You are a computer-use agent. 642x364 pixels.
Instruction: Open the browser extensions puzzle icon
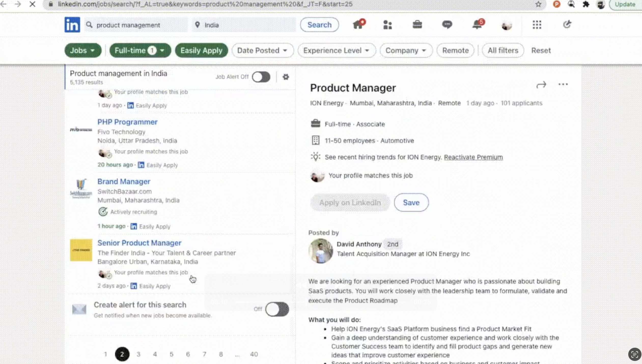click(x=586, y=4)
